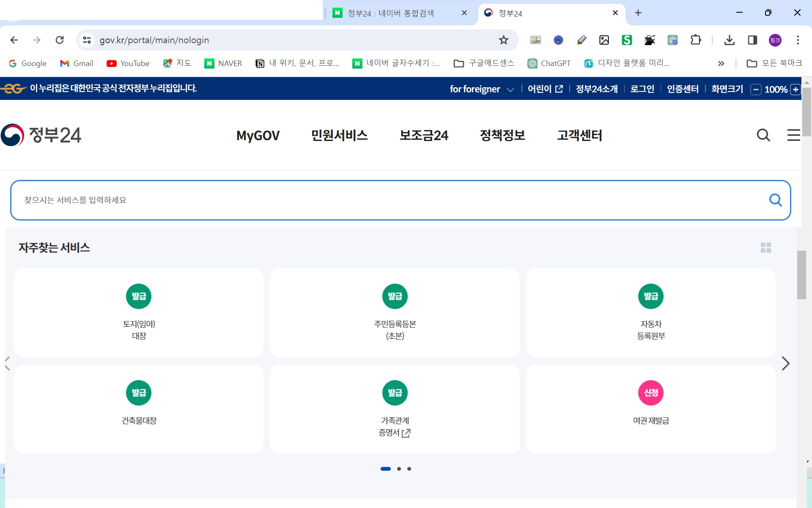812x508 pixels.
Task: Open the 민원서비스 menu
Action: coord(339,135)
